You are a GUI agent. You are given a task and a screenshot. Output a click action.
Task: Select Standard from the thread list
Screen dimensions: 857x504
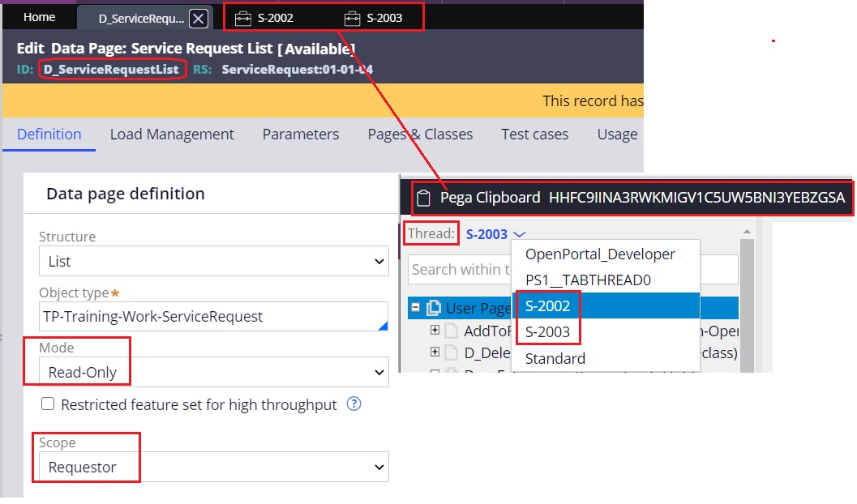point(555,358)
